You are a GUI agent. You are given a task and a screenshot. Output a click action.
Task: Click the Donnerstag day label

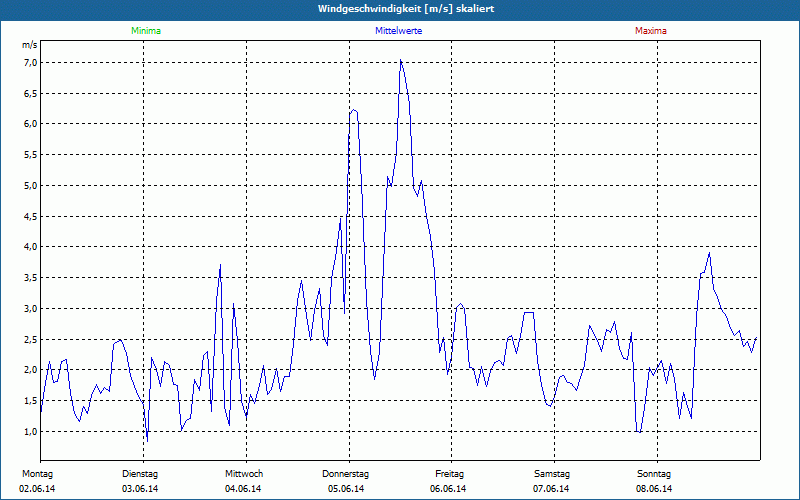(x=345, y=474)
